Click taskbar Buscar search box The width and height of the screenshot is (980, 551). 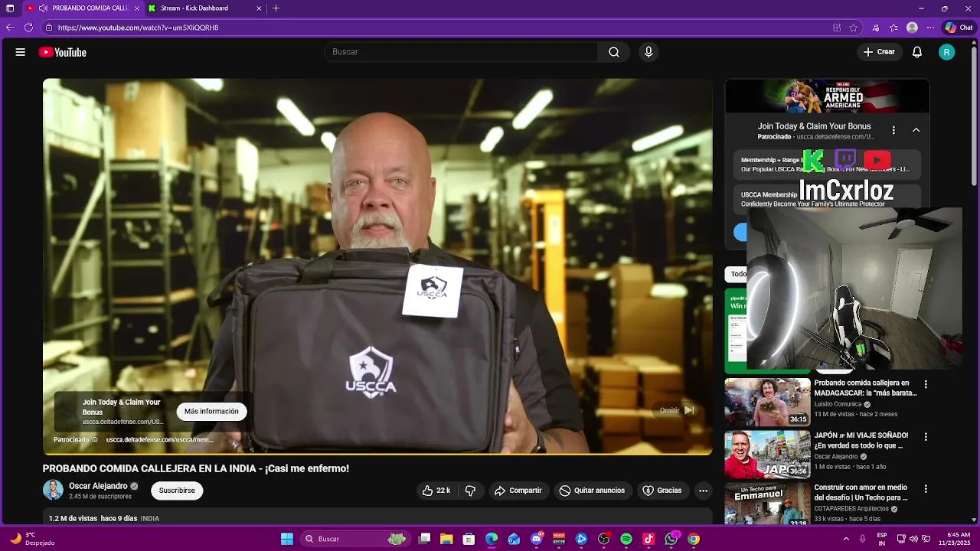355,539
